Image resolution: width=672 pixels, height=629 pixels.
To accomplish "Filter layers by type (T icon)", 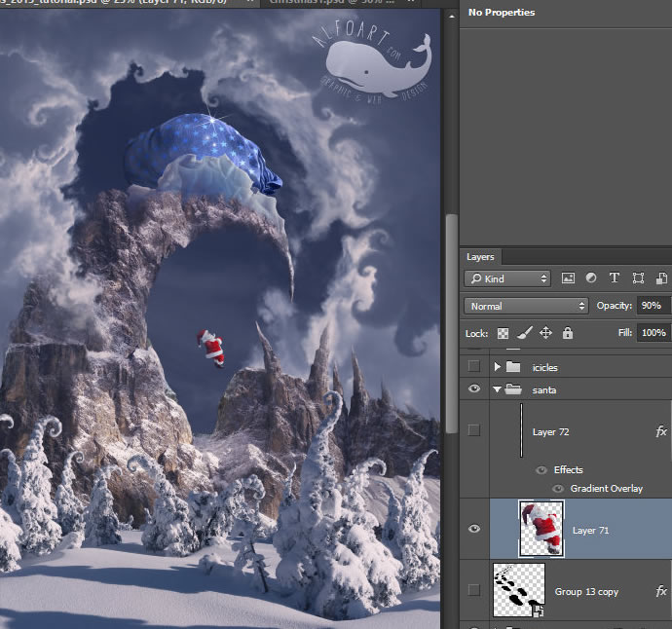I will (615, 278).
